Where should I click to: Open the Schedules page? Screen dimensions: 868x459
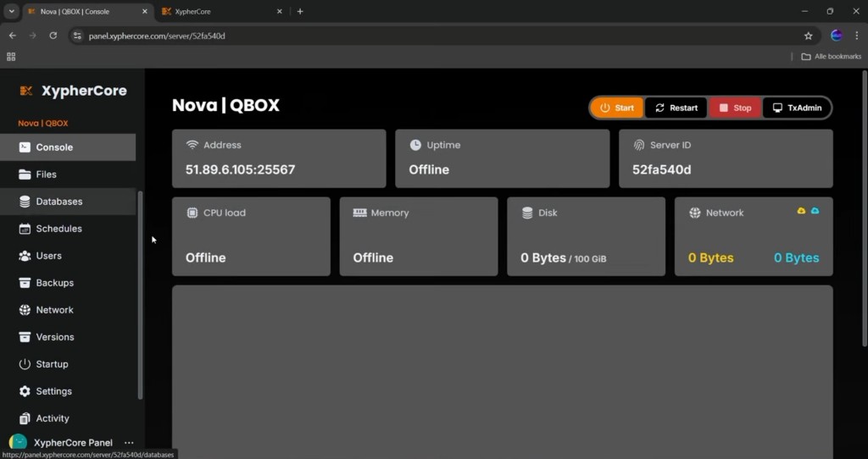point(68,229)
